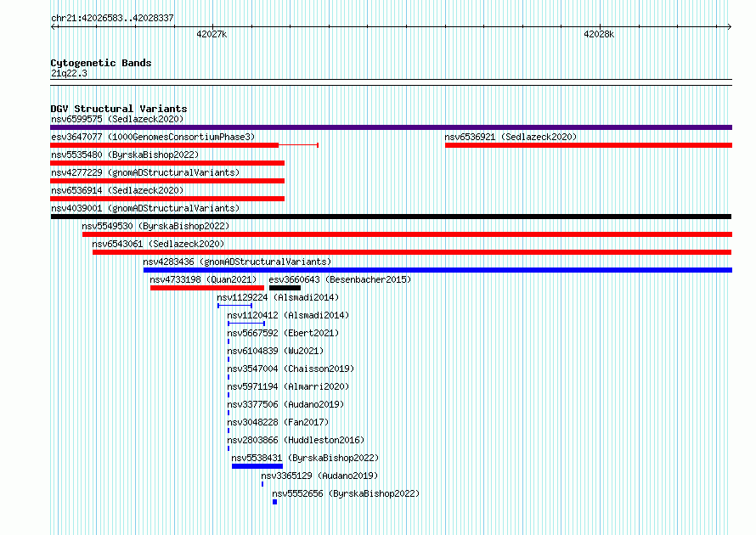The image size is (756, 535).
Task: Open nsv5538431 (ByrskaBishop2022) label
Action: (305, 458)
